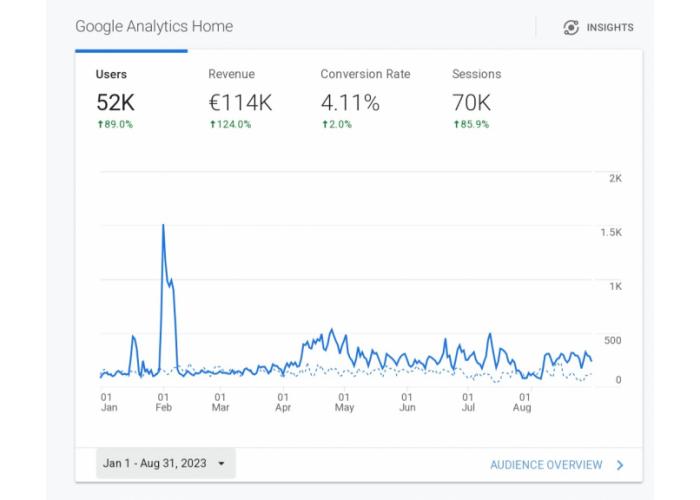Click the 70K sessions value
This screenshot has width=700, height=500.
(x=471, y=103)
